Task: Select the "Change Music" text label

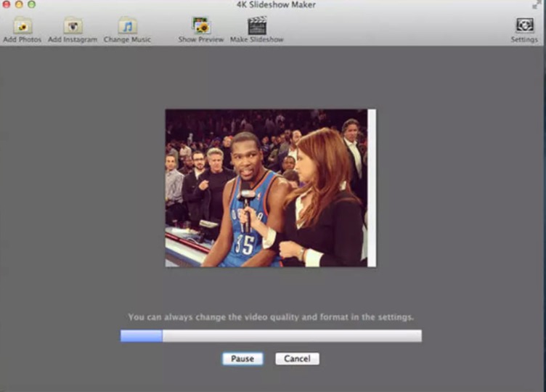Action: coord(128,40)
